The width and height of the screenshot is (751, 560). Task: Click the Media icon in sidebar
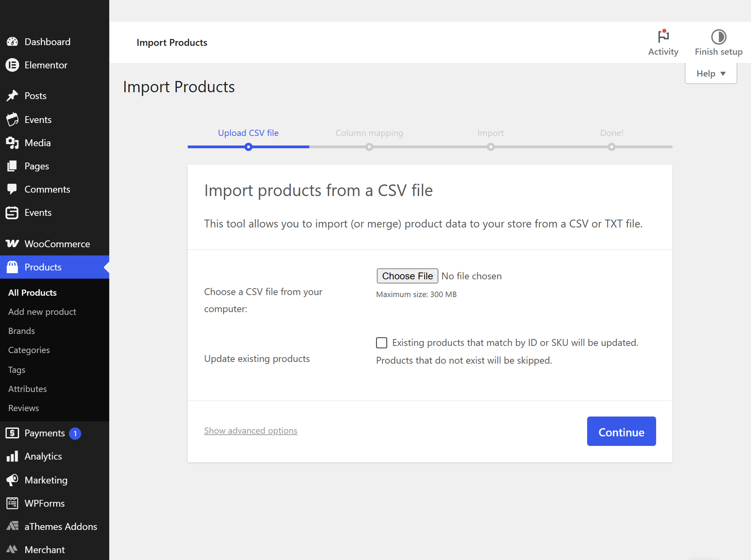coord(12,143)
